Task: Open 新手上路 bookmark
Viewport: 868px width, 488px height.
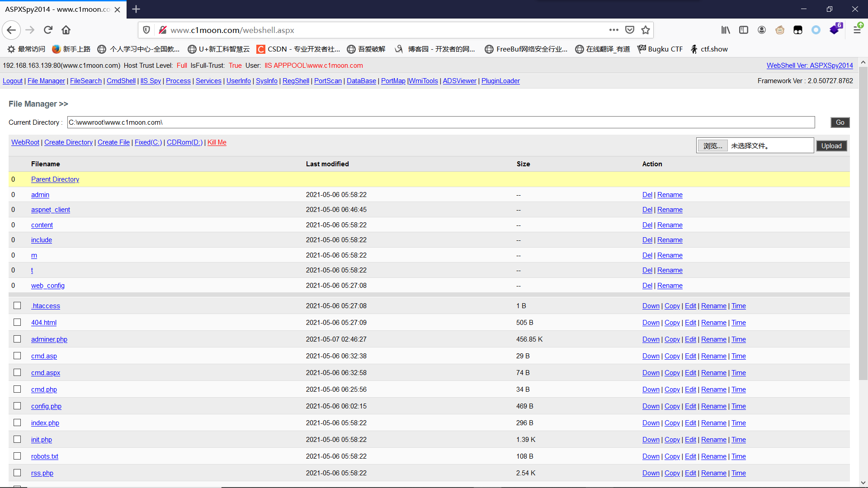Action: pyautogui.click(x=71, y=49)
